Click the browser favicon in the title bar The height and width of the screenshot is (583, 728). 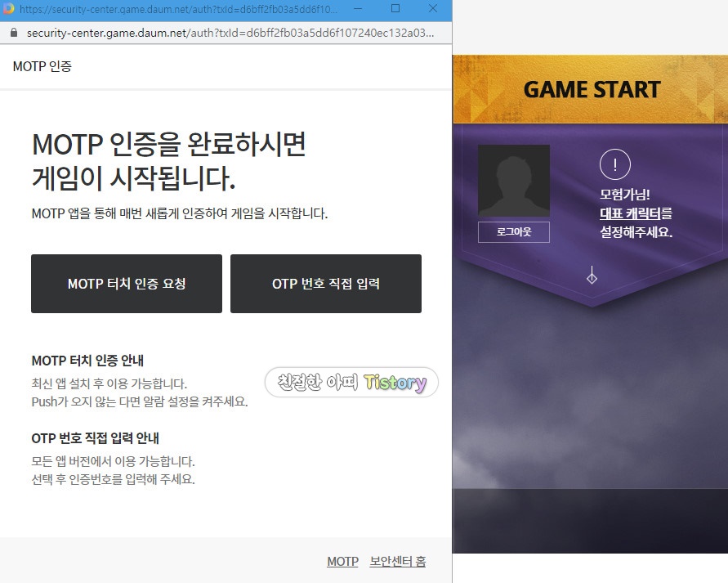coord(8,8)
